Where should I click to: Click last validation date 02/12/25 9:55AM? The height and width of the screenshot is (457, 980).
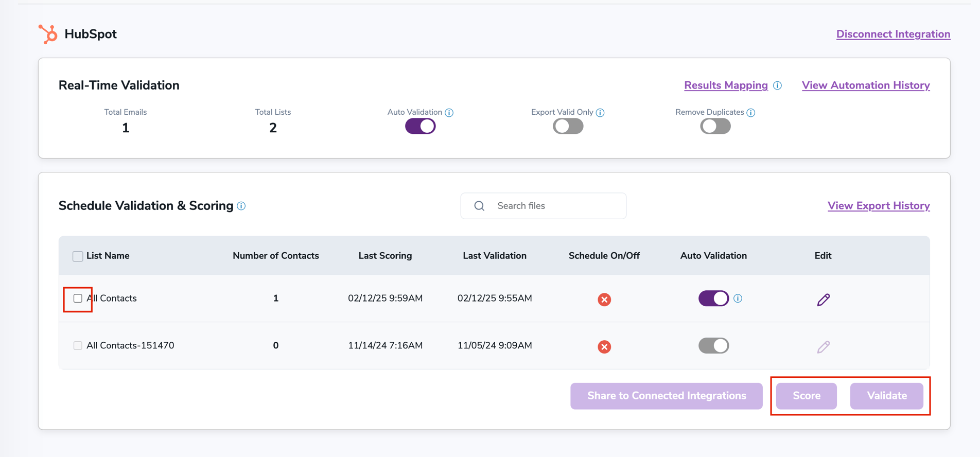click(495, 298)
